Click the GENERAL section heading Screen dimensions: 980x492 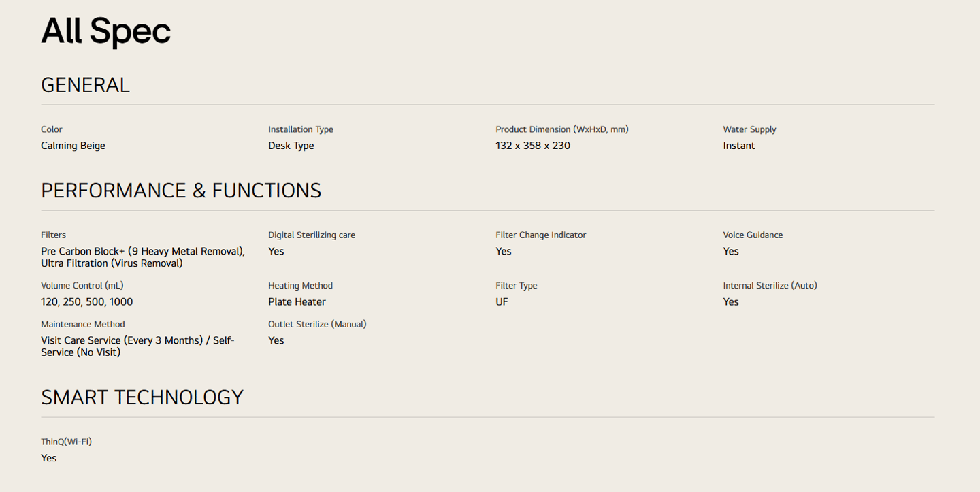pos(85,85)
